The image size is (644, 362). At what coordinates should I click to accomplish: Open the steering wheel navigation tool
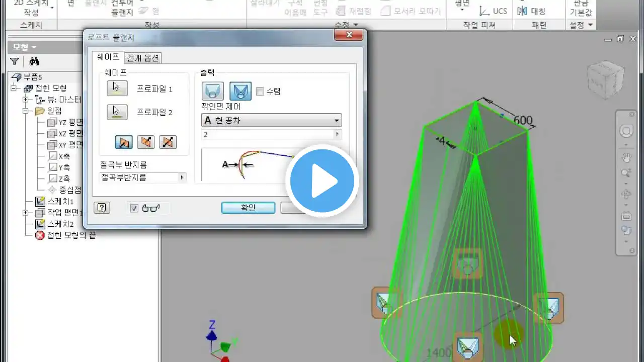(626, 132)
